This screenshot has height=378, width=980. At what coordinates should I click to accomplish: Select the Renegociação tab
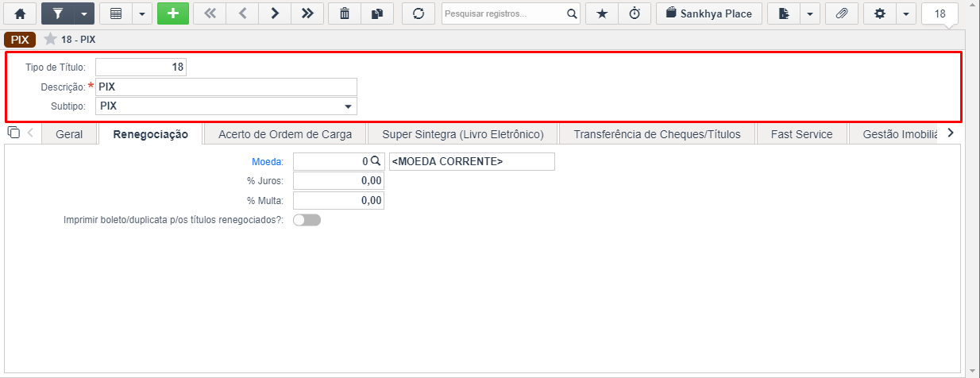pyautogui.click(x=151, y=134)
